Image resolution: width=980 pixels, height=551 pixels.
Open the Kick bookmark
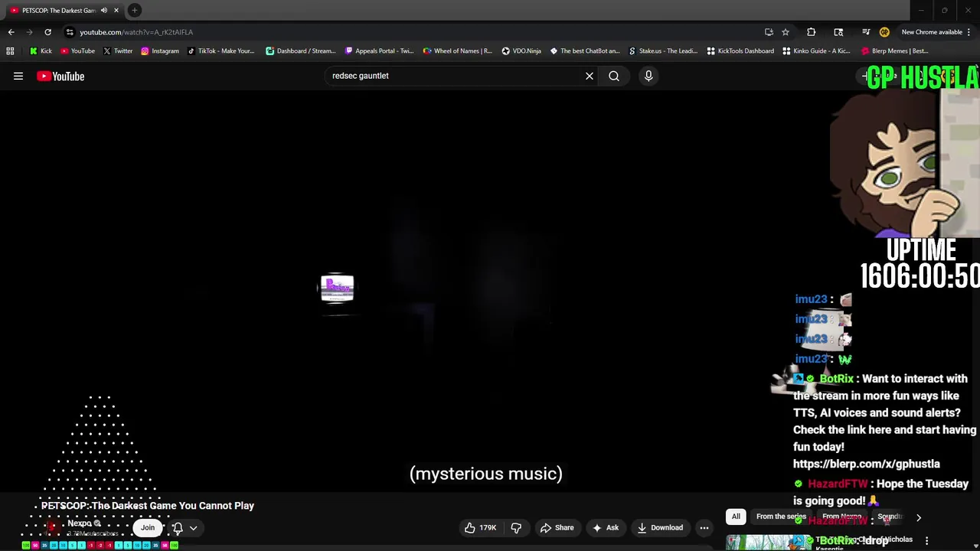point(41,51)
